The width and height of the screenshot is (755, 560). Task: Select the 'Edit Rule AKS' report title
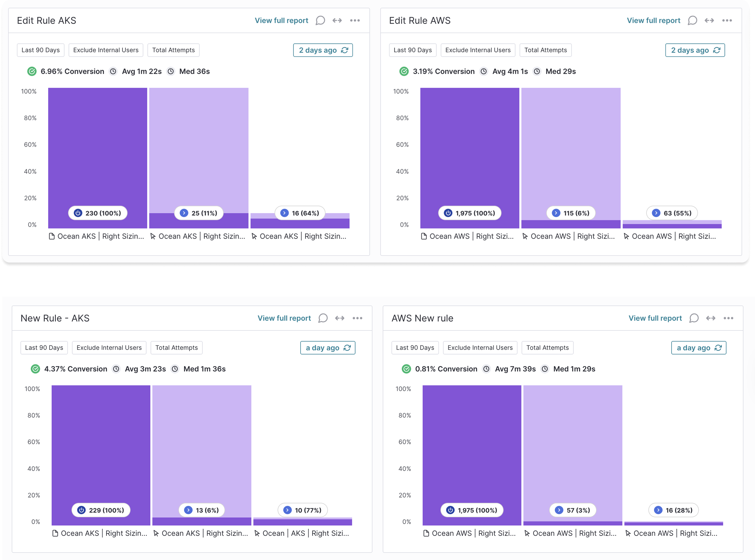tap(46, 20)
